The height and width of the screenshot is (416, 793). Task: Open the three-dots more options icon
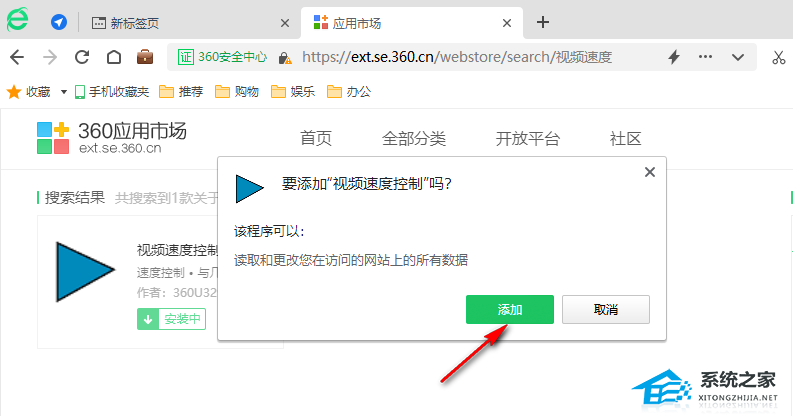(x=705, y=57)
